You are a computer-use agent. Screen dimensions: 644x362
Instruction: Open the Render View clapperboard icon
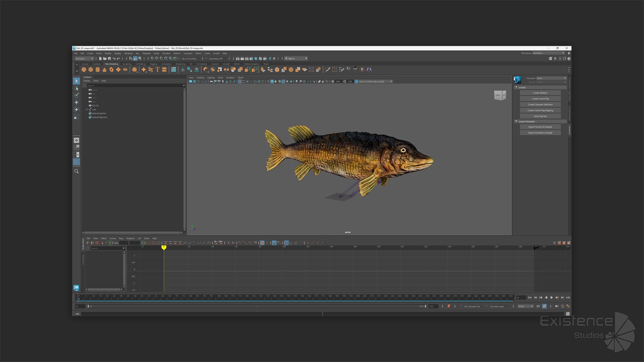click(x=237, y=58)
